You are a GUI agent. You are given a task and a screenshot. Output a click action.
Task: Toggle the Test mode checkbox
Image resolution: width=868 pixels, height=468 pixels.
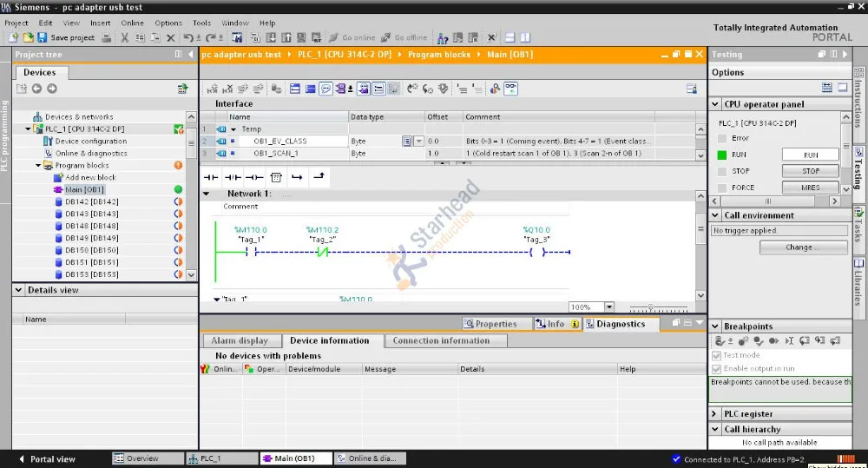(716, 355)
